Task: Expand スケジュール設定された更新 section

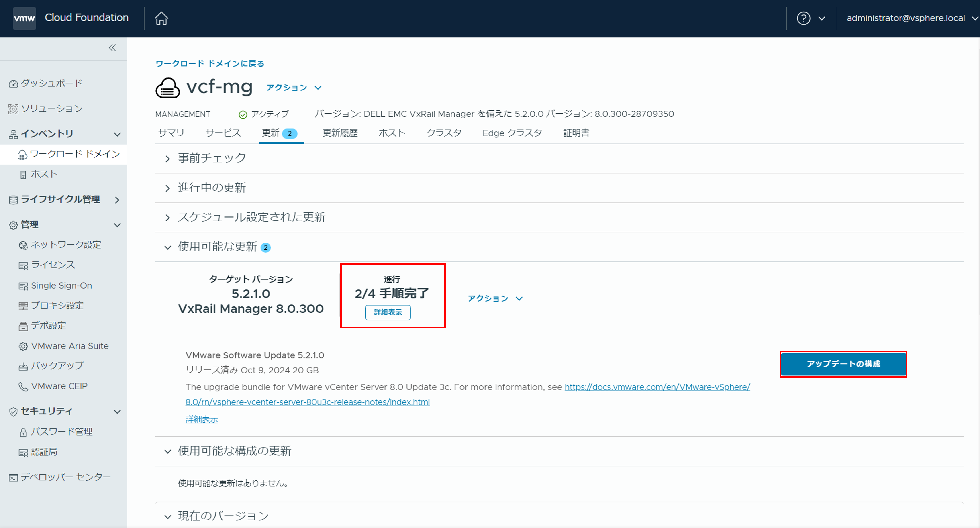Action: [x=167, y=218]
